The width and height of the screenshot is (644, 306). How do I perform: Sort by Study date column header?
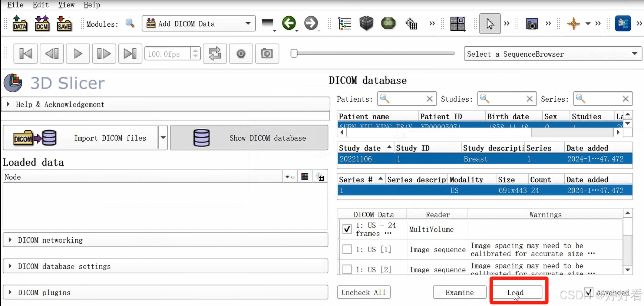(x=365, y=148)
